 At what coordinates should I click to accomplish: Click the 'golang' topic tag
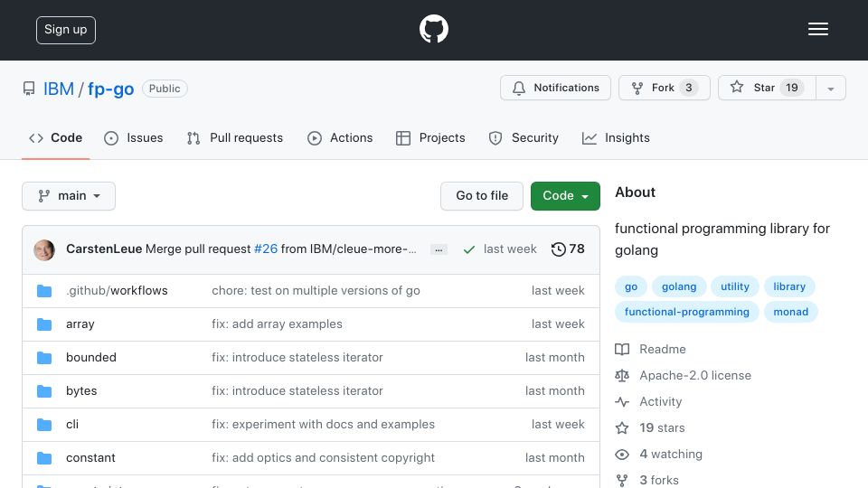(679, 286)
